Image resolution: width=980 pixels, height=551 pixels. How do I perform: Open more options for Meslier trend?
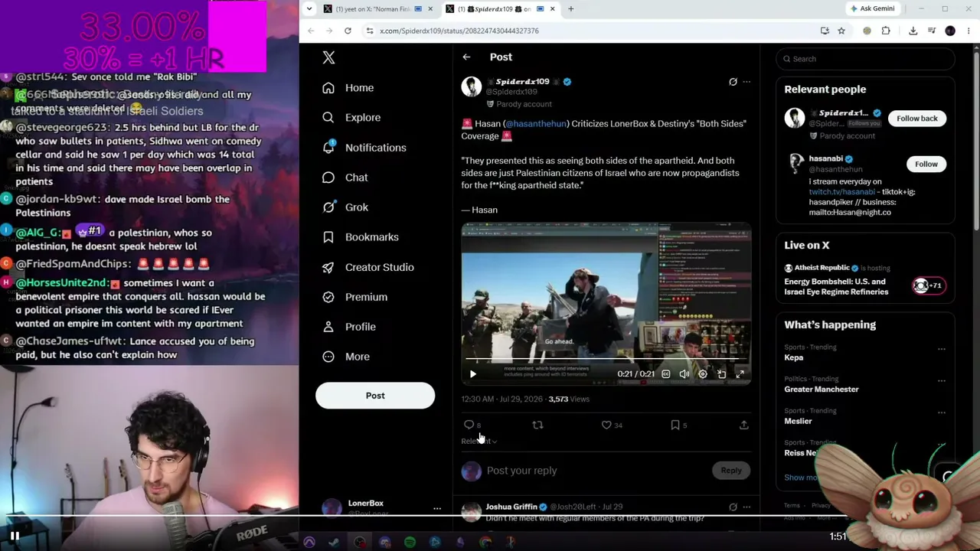click(942, 412)
